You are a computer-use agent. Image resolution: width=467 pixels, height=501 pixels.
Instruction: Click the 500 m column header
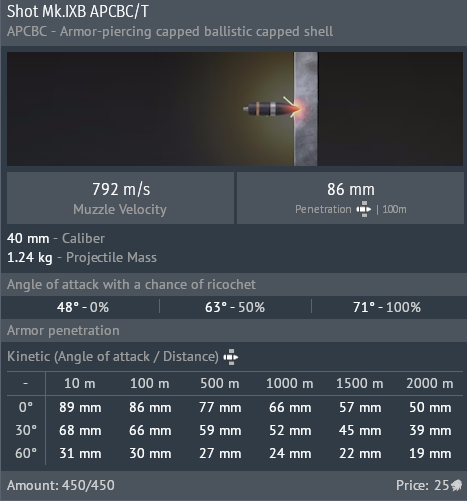point(220,383)
